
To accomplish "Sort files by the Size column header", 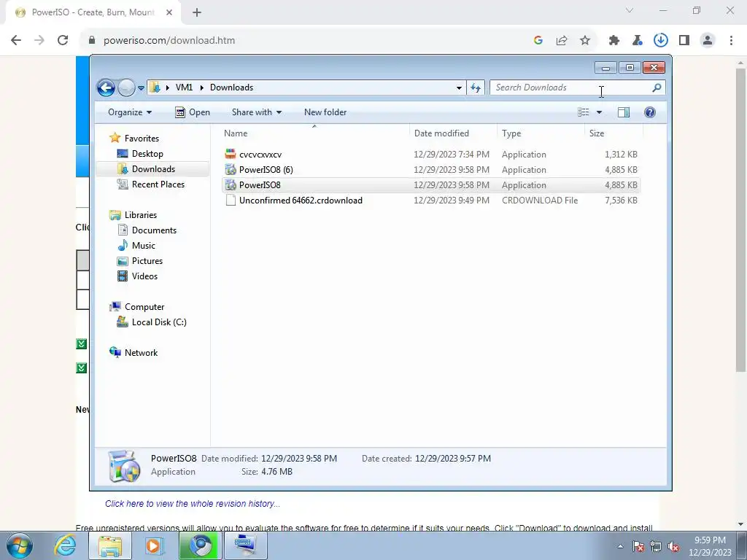I will (614, 133).
